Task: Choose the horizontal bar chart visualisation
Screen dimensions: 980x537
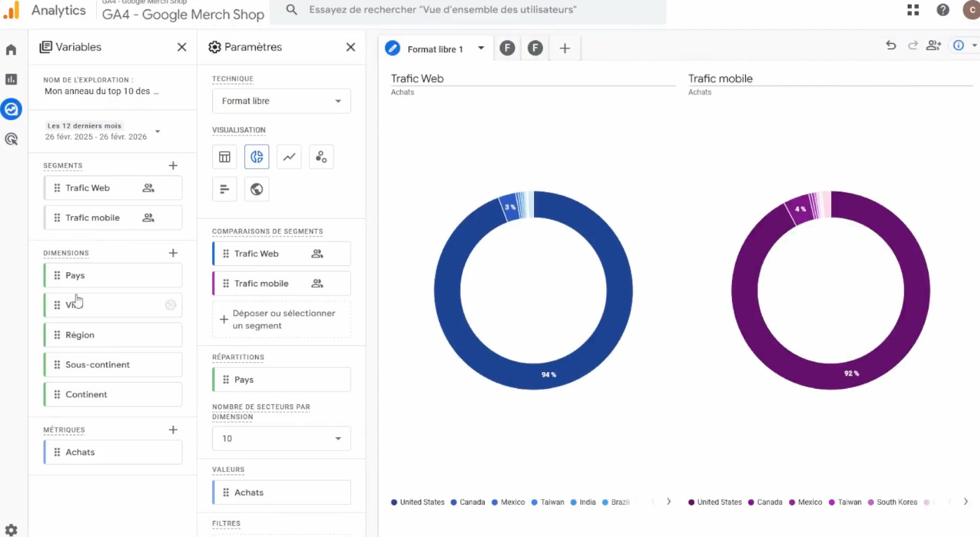Action: [x=225, y=189]
